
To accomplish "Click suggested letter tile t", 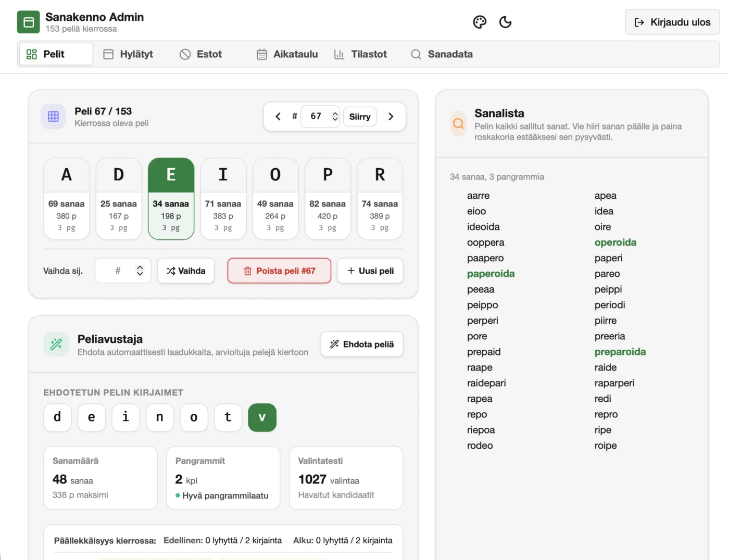I will [228, 417].
